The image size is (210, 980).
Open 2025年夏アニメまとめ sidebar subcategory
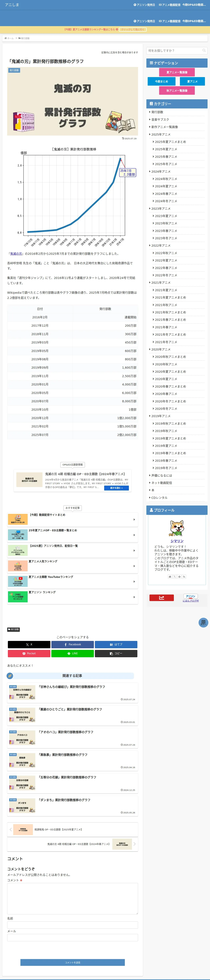(x=170, y=142)
